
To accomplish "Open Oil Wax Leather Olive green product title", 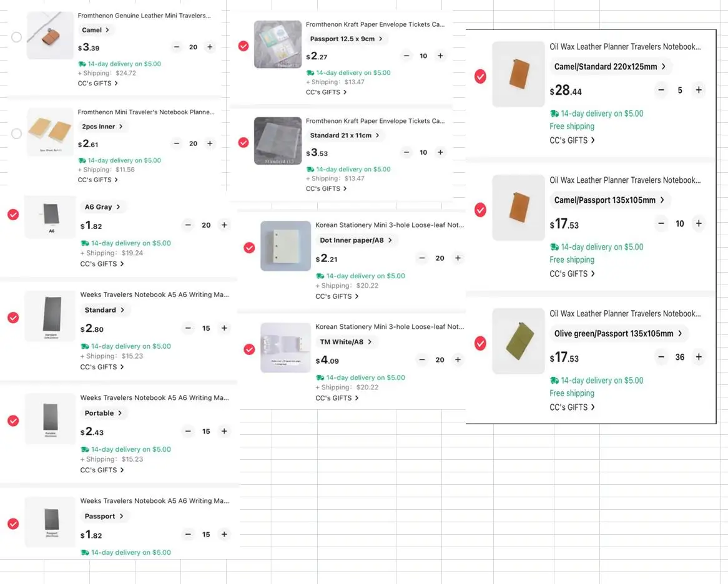I will [x=625, y=314].
